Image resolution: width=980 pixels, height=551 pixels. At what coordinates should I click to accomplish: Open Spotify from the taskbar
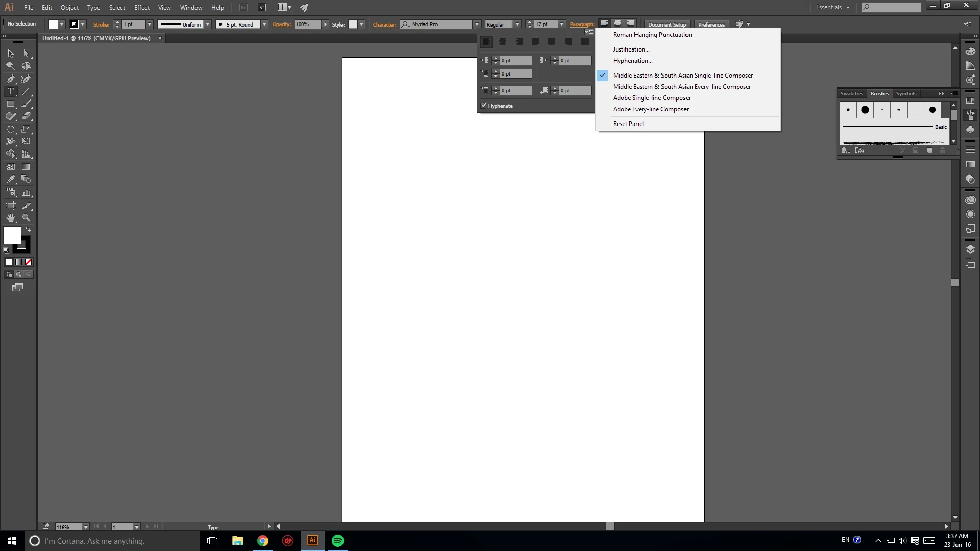(x=337, y=541)
